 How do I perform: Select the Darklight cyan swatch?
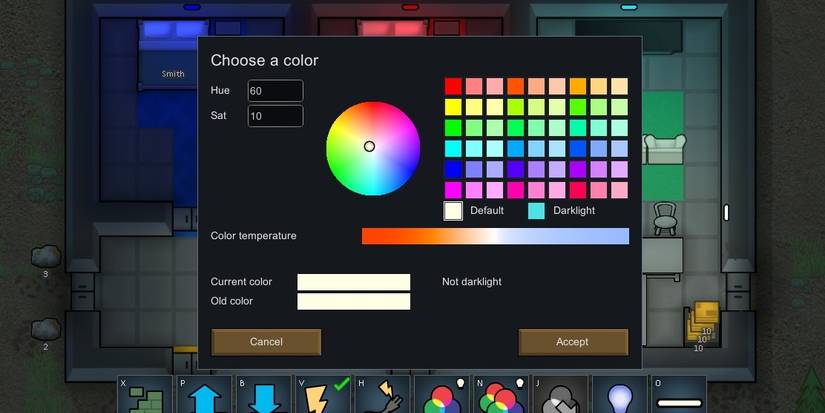537,211
